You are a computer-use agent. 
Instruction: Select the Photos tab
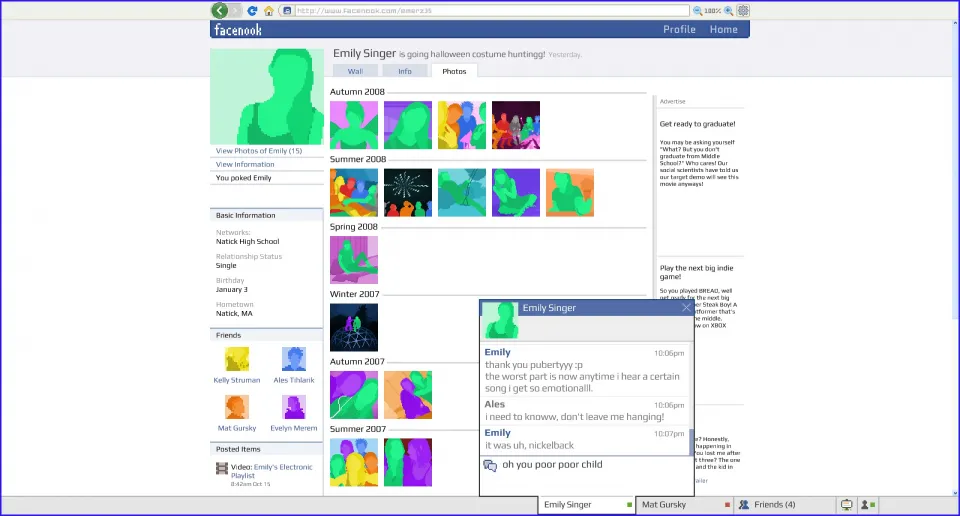[454, 71]
